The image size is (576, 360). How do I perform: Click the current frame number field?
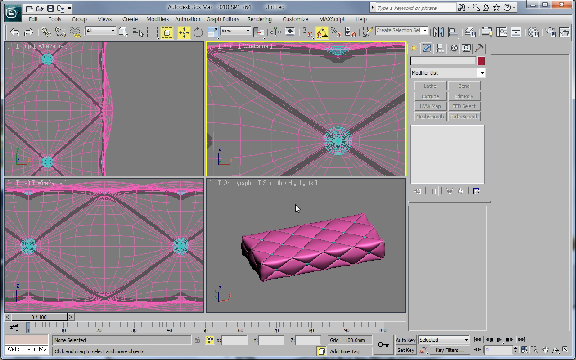click(x=498, y=350)
